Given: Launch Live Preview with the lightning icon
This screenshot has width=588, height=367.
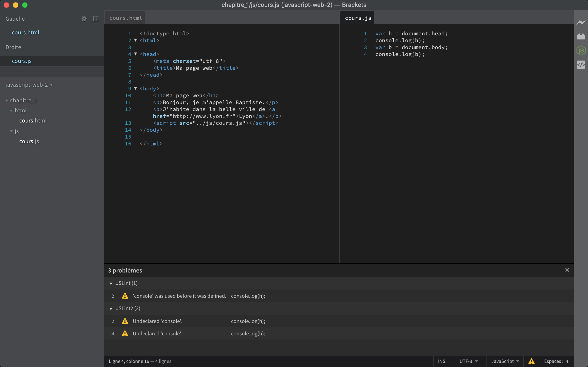Looking at the screenshot, I should [581, 22].
